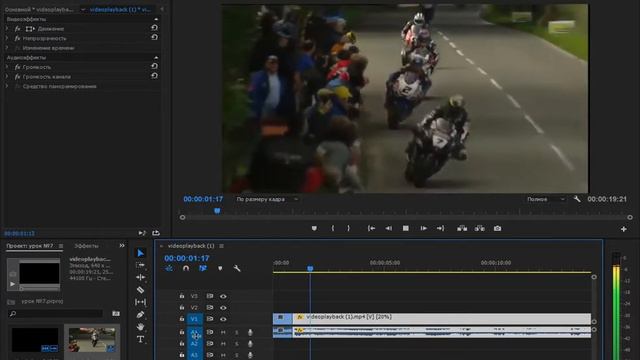Screen dimensions: 640x360
Task: Switch to the Эффекты tab
Action: (x=86, y=246)
